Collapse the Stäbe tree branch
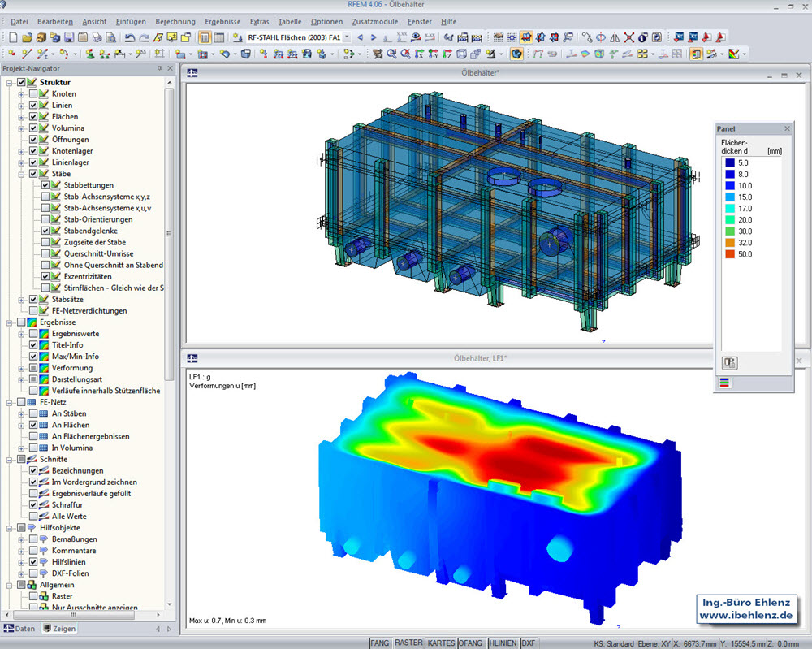 click(21, 174)
